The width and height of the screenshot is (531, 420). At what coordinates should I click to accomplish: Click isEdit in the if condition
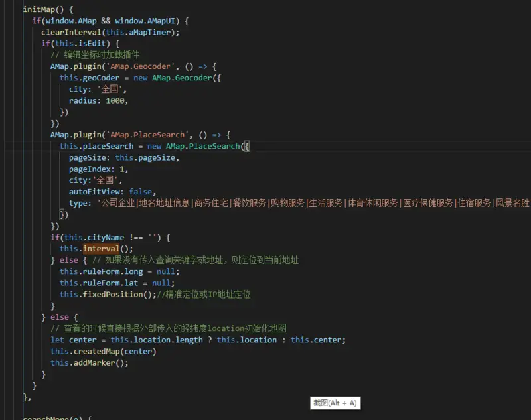pyautogui.click(x=92, y=44)
